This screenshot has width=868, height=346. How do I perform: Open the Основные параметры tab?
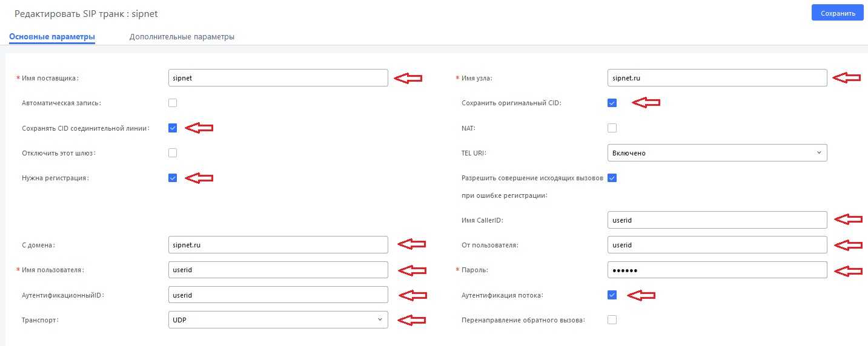click(52, 37)
